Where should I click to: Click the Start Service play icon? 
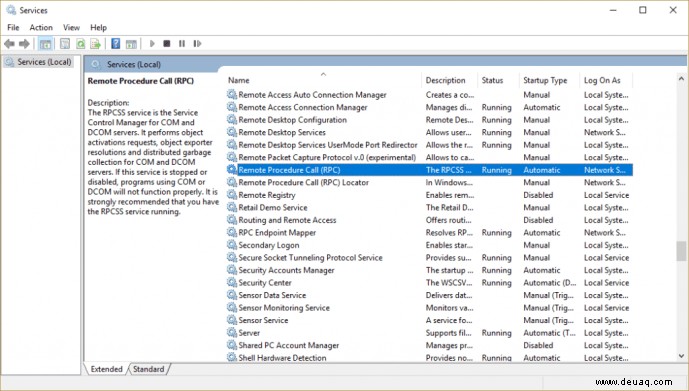coord(152,43)
